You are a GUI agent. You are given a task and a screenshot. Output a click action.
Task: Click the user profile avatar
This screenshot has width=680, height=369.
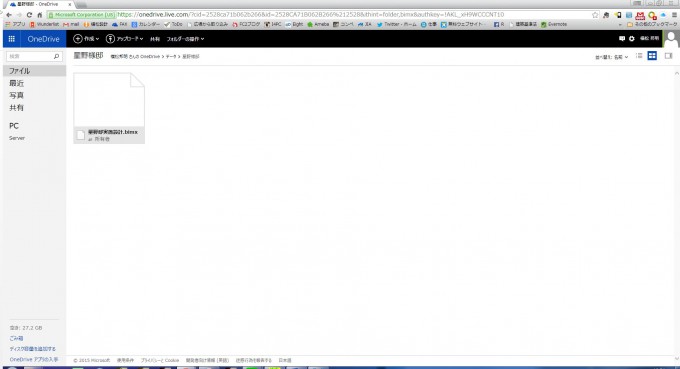671,39
